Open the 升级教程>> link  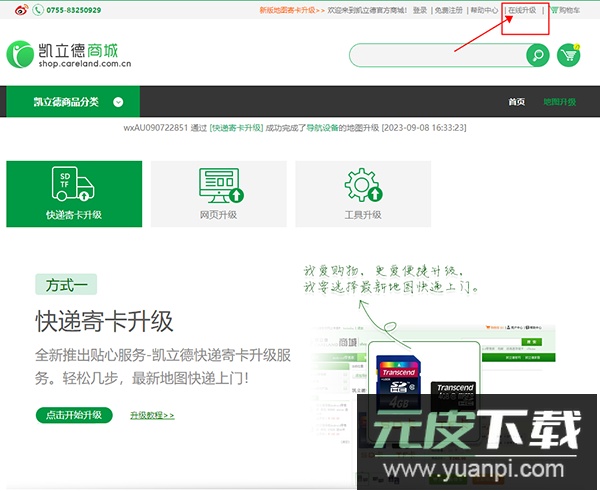(152, 415)
